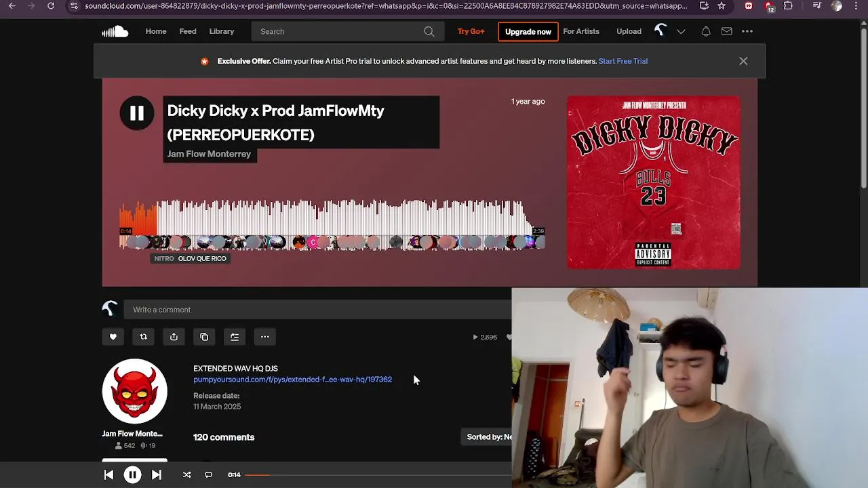Open the SoundCloud header three-dots menu
Viewport: 868px width, 488px height.
[747, 31]
